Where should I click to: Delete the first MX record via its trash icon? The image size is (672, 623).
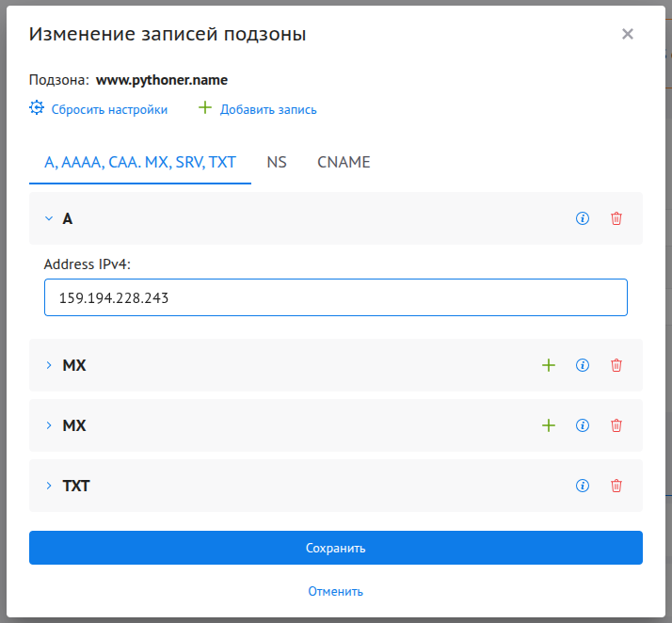click(616, 365)
